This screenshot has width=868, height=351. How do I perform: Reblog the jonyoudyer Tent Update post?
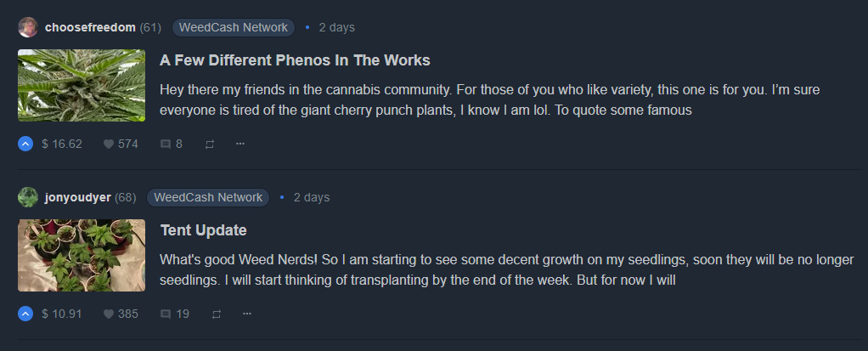(217, 314)
